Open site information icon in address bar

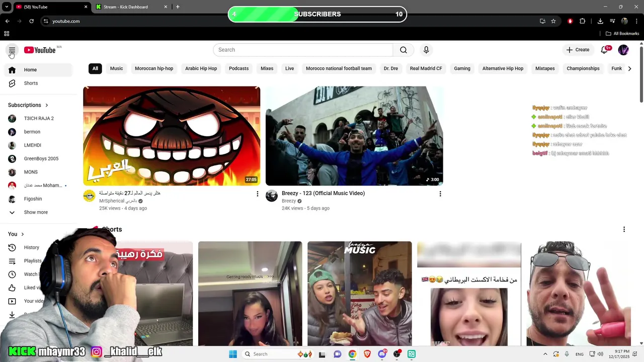[x=46, y=21]
